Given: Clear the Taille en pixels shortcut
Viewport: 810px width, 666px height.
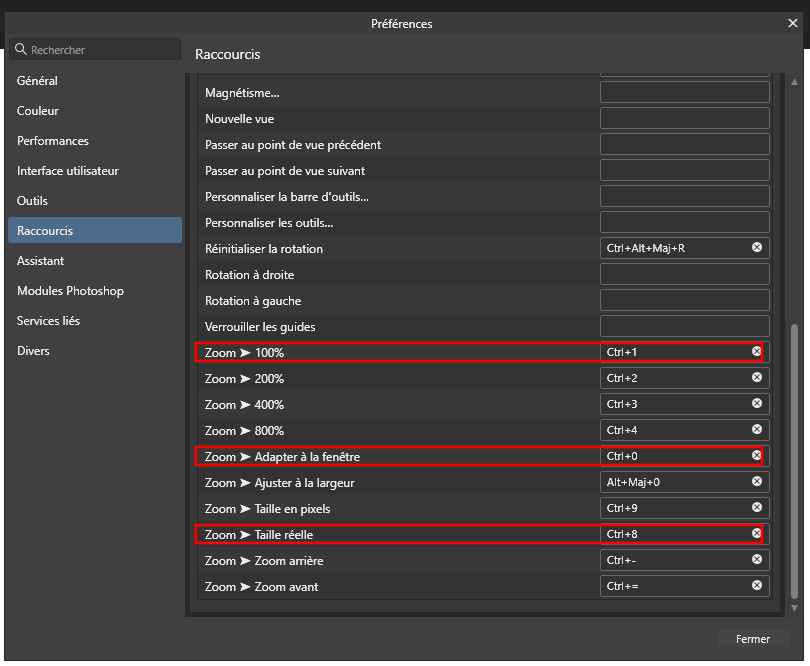Looking at the screenshot, I should click(756, 507).
